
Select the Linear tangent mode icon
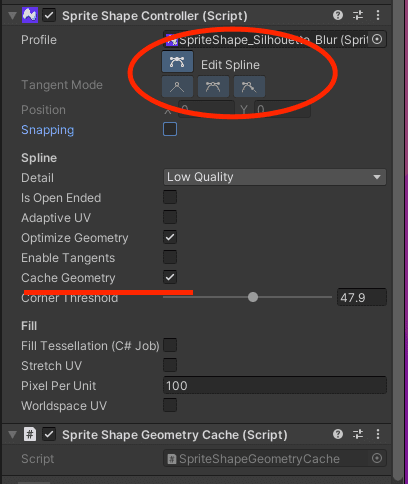click(177, 87)
